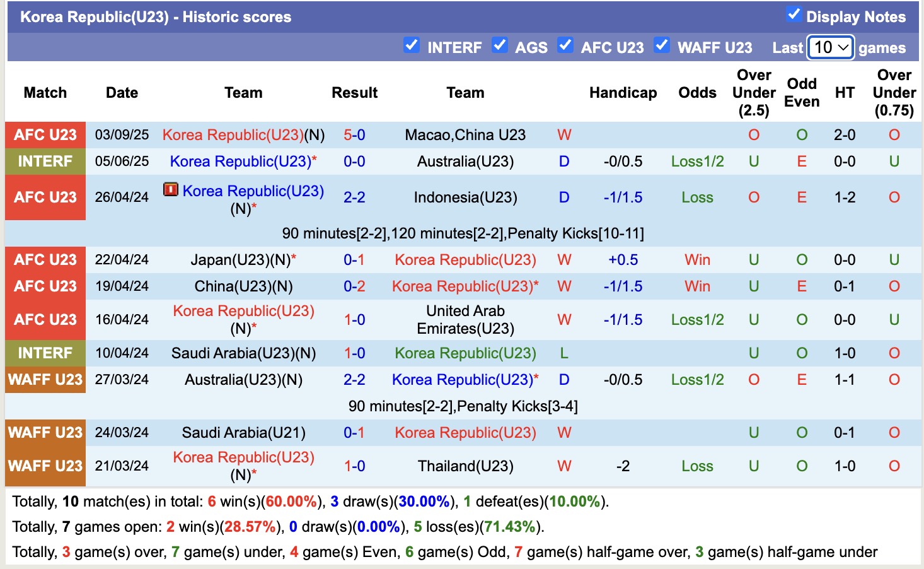Uncheck the AGS filter

[x=500, y=45]
